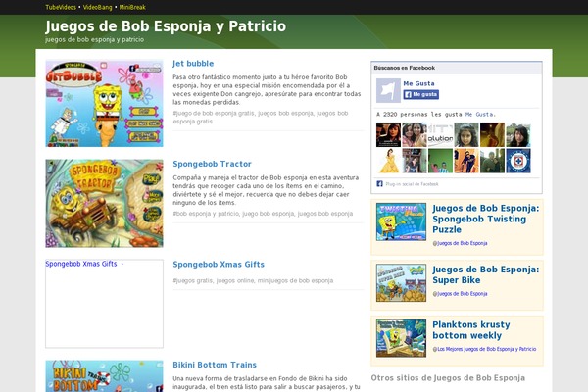Image resolution: width=588 pixels, height=392 pixels.
Task: Open the Jet bubble game thumbnail
Action: point(104,103)
